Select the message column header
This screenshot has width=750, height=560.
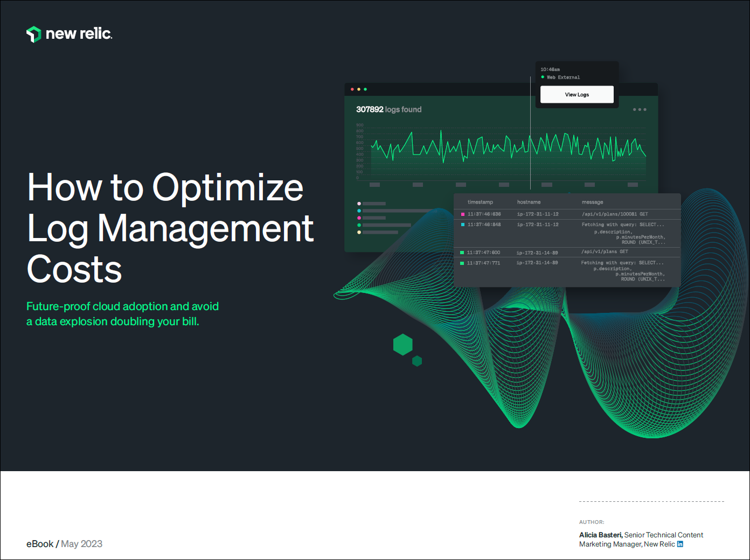point(592,202)
